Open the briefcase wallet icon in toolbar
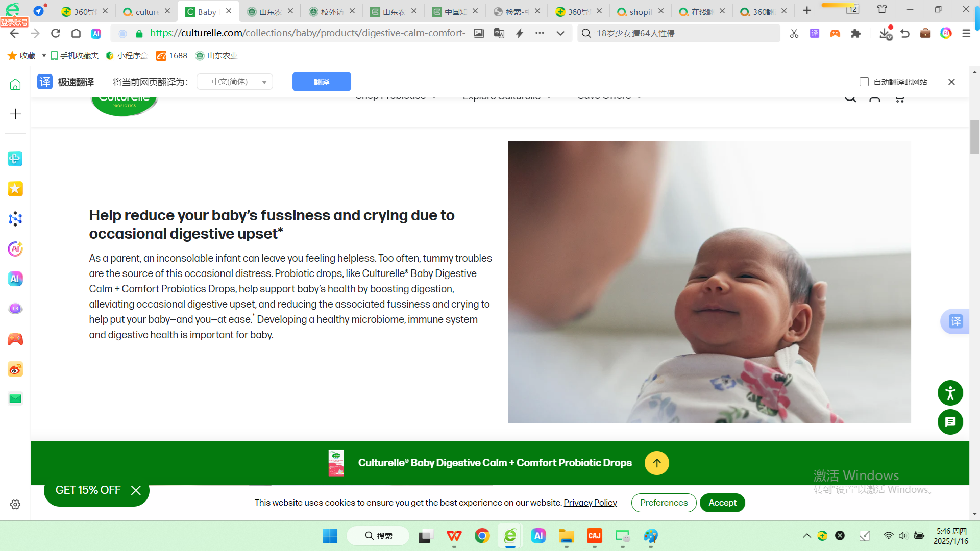980x551 pixels. (x=925, y=33)
